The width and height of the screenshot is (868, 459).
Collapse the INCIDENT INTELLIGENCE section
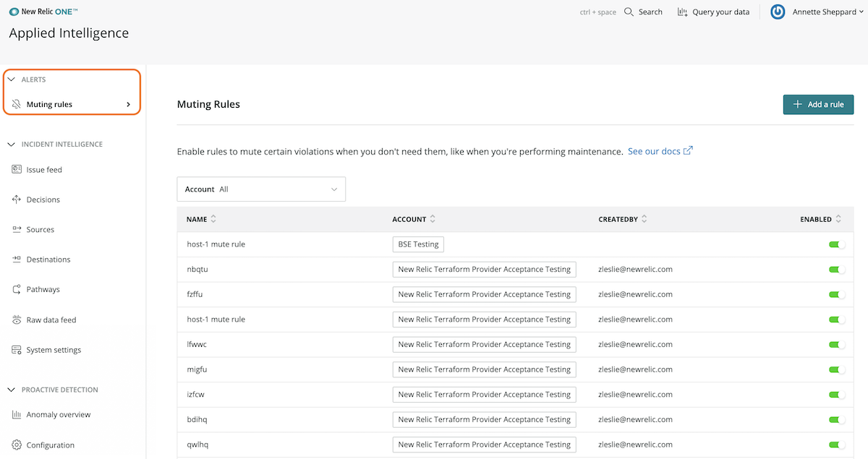pyautogui.click(x=12, y=145)
